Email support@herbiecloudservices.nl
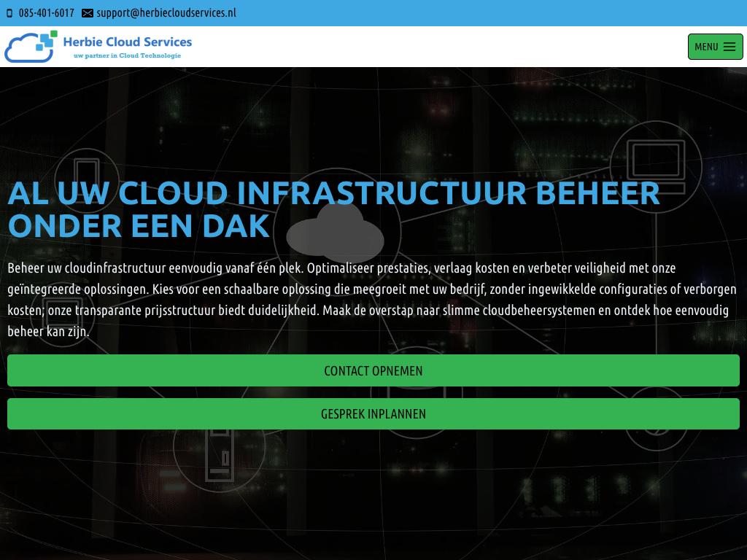747x560 pixels. 166,13
